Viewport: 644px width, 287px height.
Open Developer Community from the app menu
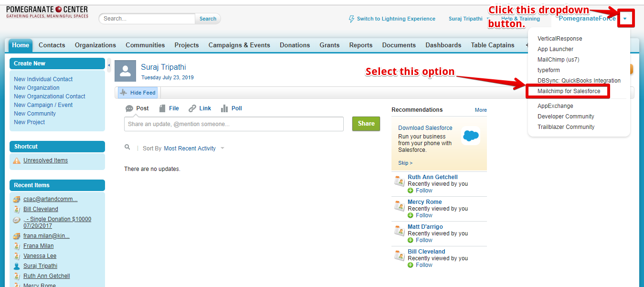[x=566, y=117]
